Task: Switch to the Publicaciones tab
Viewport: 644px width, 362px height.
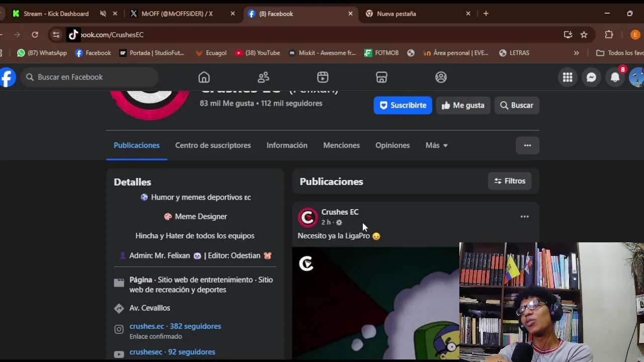Action: [136, 145]
